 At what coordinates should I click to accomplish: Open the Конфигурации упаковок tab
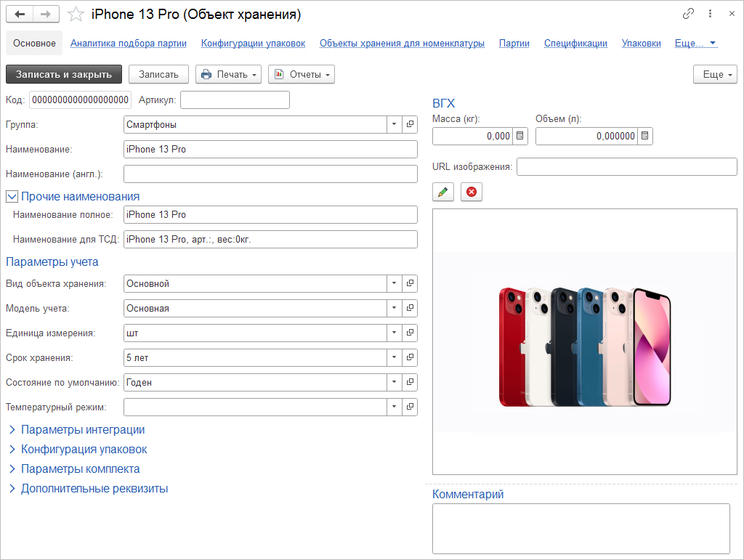253,43
